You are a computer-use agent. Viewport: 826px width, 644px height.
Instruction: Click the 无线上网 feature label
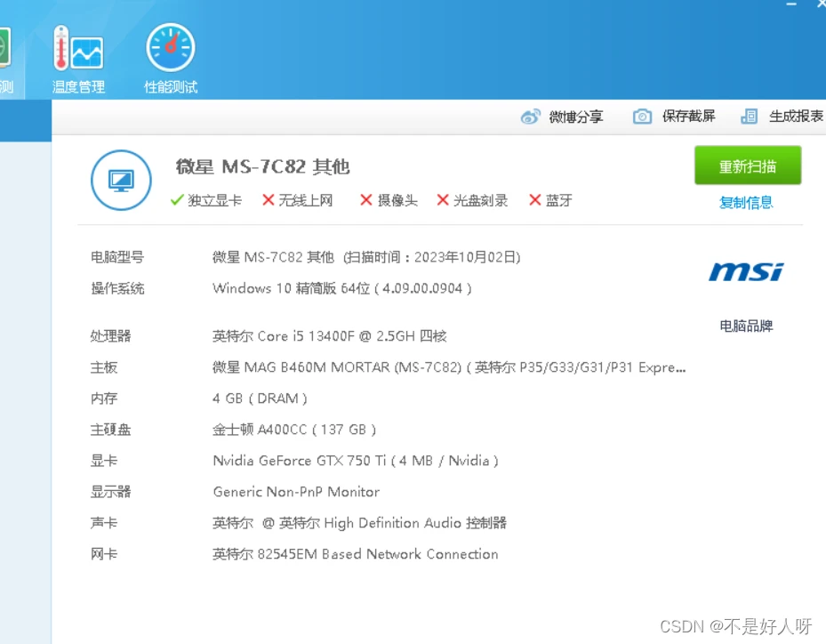(306, 200)
